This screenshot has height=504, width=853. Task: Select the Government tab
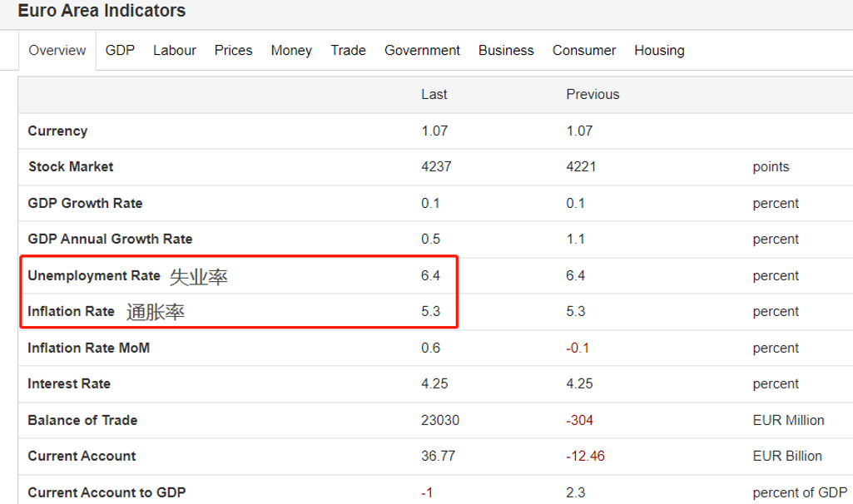pyautogui.click(x=422, y=51)
